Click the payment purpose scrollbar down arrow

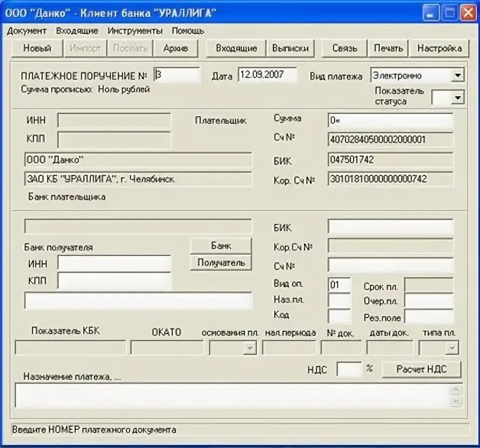[x=456, y=401]
